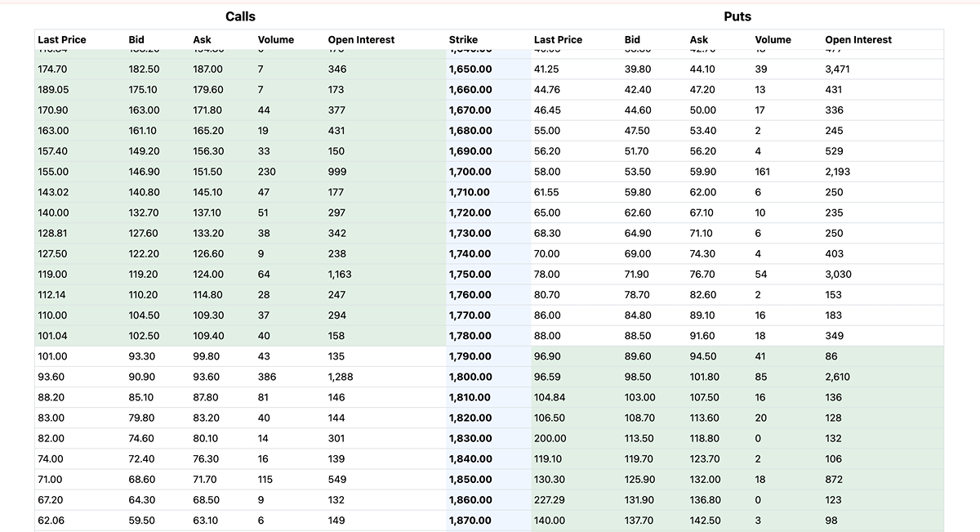The width and height of the screenshot is (980, 532).
Task: Click the Puts Volume column header
Action: point(773,39)
